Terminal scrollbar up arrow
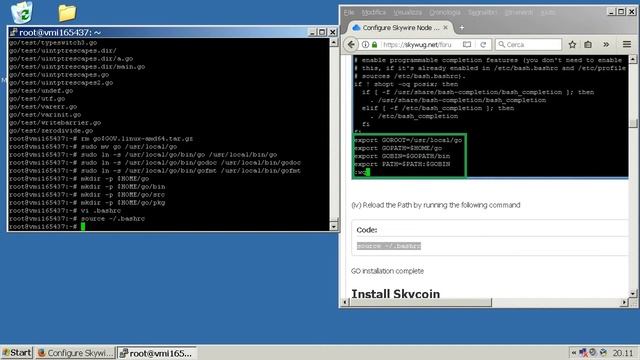The image size is (640, 360). (x=333, y=42)
